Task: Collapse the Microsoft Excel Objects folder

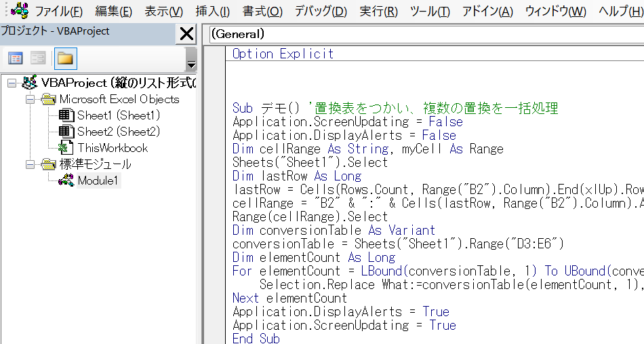Action: point(30,100)
